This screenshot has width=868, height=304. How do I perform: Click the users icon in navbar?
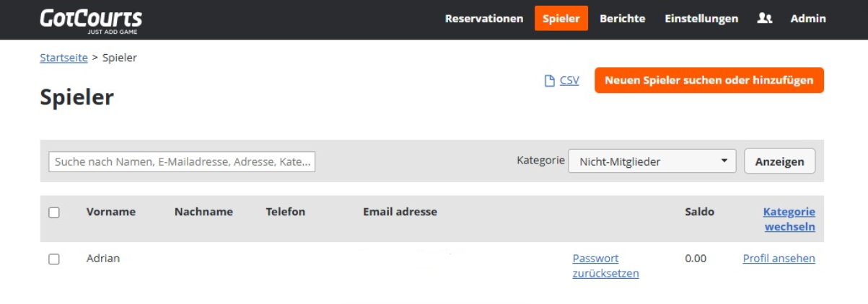click(765, 19)
